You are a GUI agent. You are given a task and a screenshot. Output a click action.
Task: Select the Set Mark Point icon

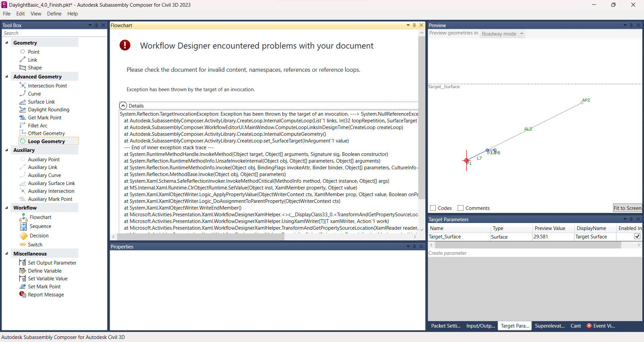coord(22,286)
